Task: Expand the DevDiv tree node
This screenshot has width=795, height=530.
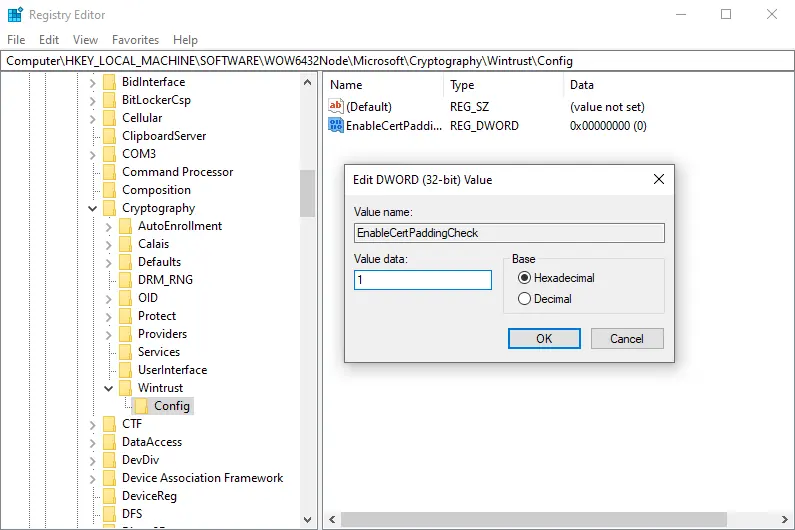Action: pos(92,461)
